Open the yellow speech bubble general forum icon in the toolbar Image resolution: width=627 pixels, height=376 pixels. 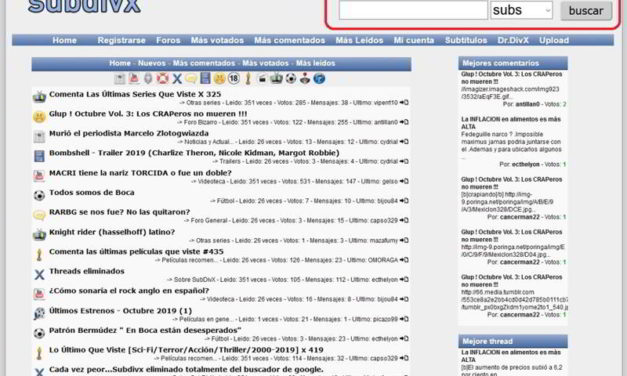(x=191, y=79)
